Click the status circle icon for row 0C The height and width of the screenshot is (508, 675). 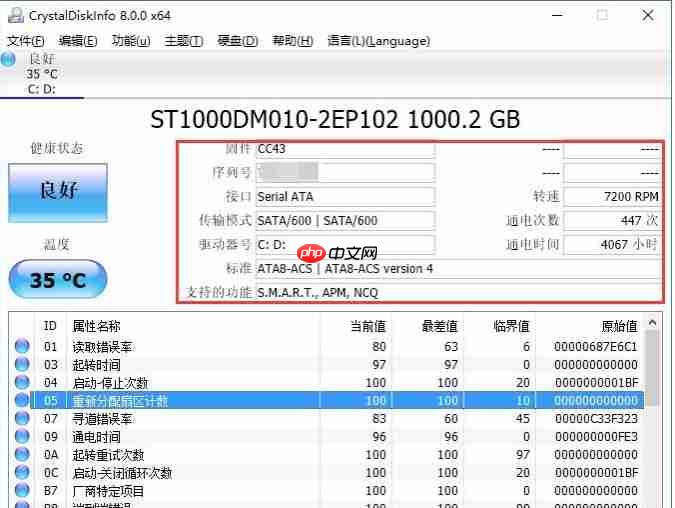click(22, 472)
